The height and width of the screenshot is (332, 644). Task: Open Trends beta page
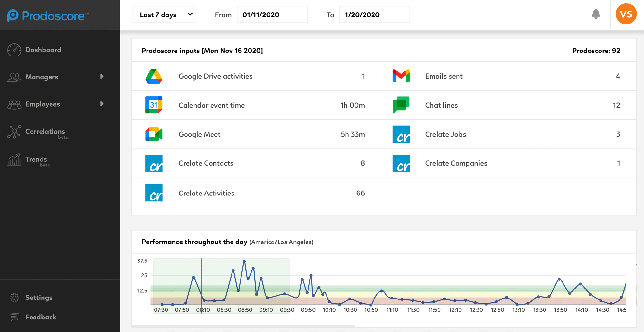(36, 160)
